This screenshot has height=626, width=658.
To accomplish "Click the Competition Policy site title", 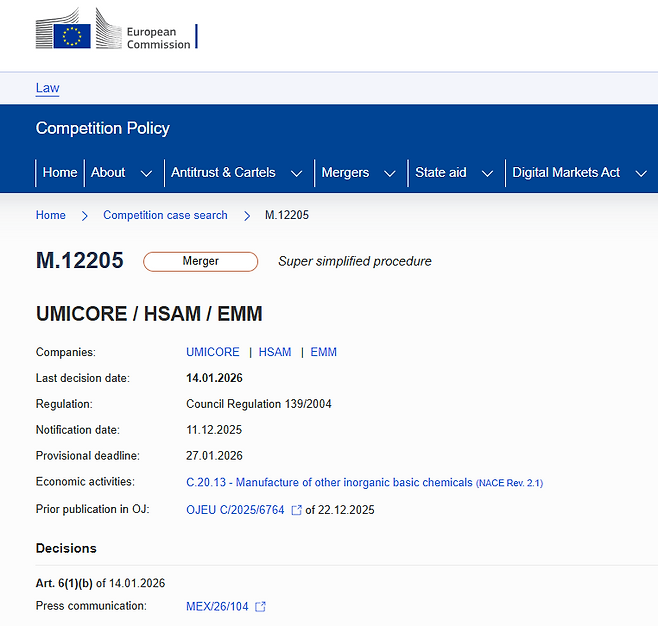I will click(x=103, y=128).
